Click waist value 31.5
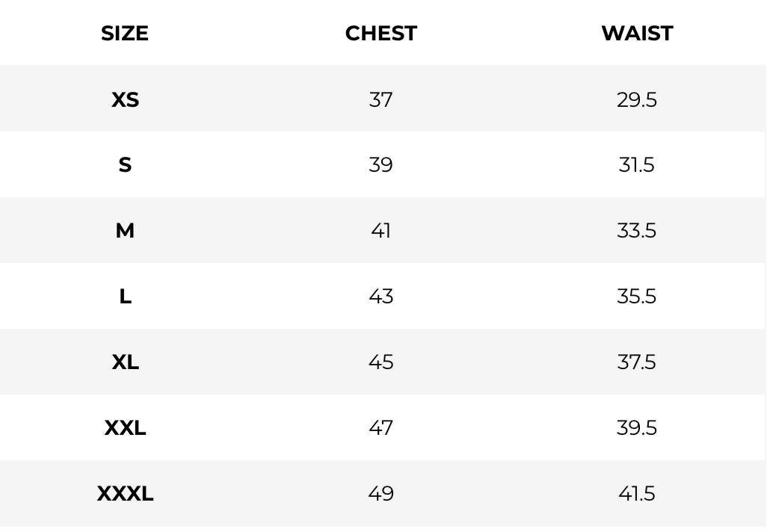This screenshot has width=770, height=532. [637, 164]
